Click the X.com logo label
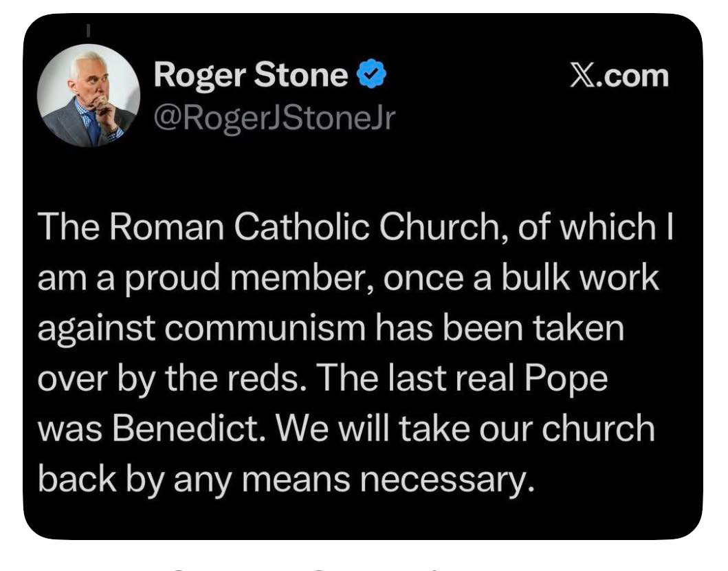The height and width of the screenshot is (571, 728). click(x=619, y=76)
